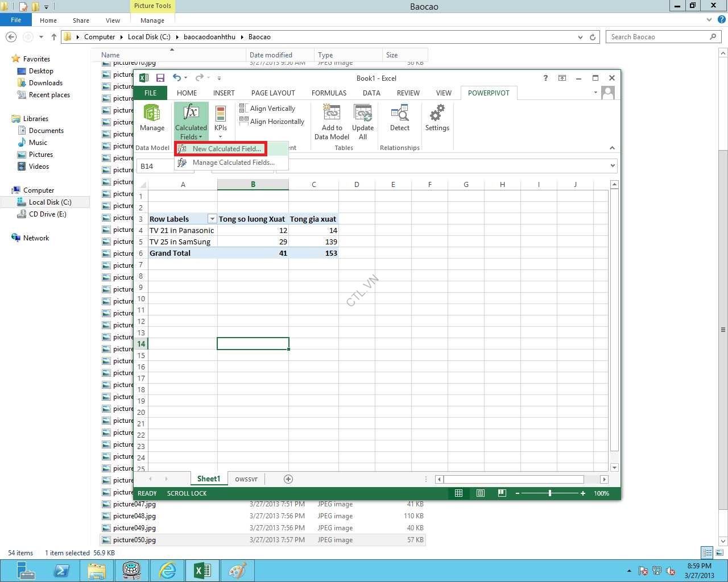
Task: Switch to Page Layout view in status bar
Action: click(481, 493)
